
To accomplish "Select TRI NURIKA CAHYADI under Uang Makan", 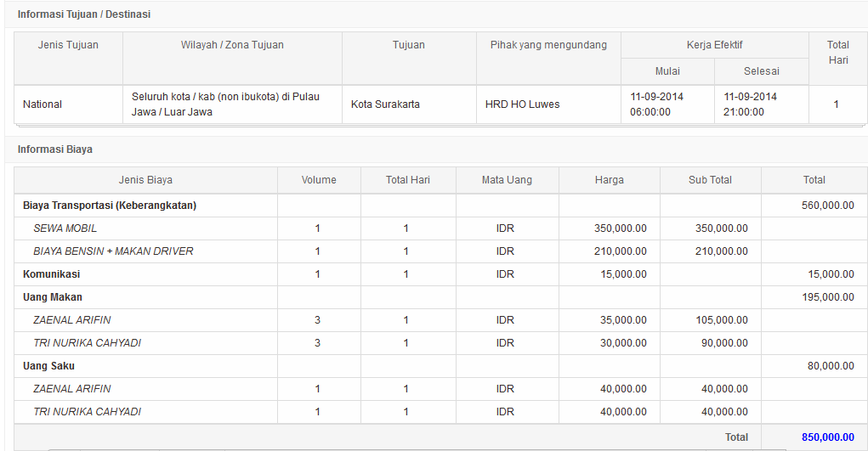I will pos(87,343).
